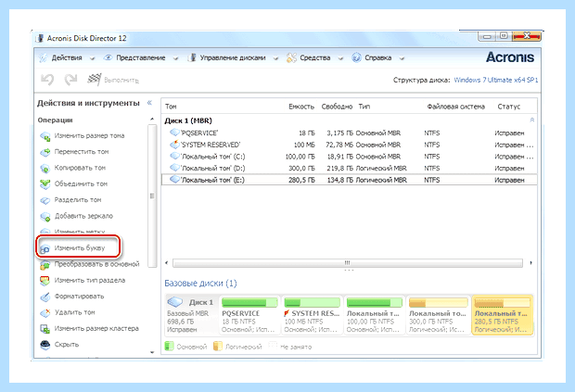Click the PQSERVICE volume icon in list
The height and width of the screenshot is (392, 575).
coord(174,133)
